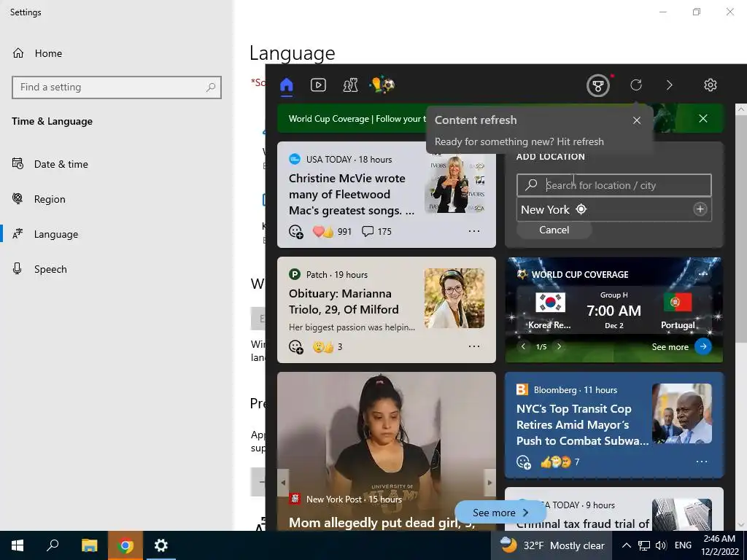Go to next World Cup match
747x560 pixels.
560,346
